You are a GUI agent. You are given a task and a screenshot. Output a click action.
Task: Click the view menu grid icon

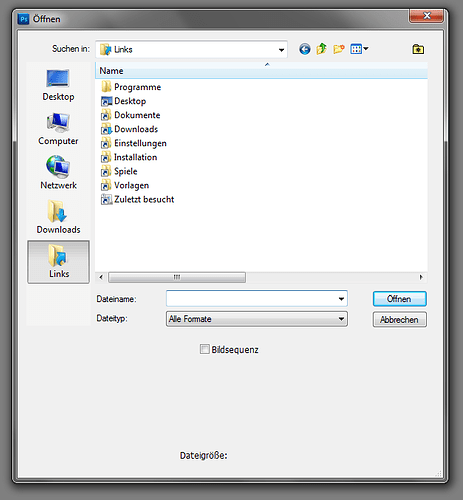click(x=359, y=49)
